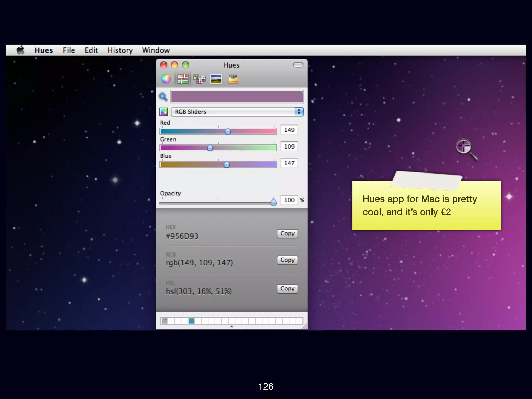Copy the RGB value rgb(149, 109, 147)
The width and height of the screenshot is (532, 399).
[287, 260]
